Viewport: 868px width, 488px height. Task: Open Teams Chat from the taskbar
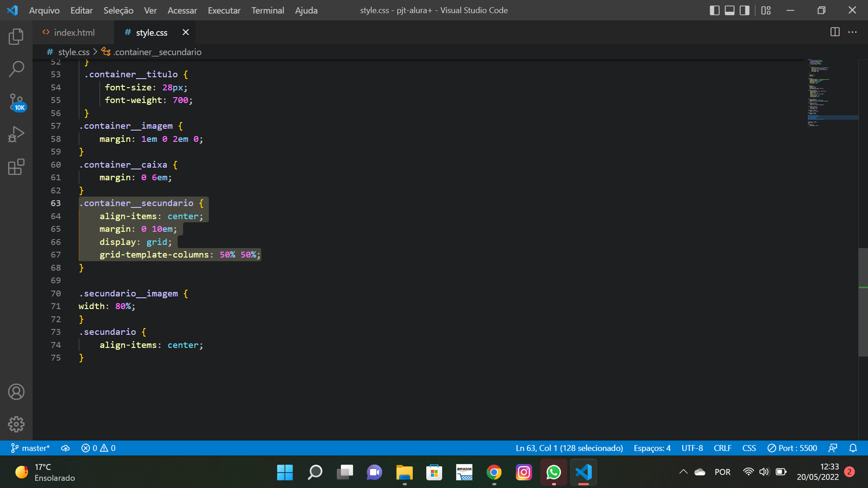tap(374, 473)
